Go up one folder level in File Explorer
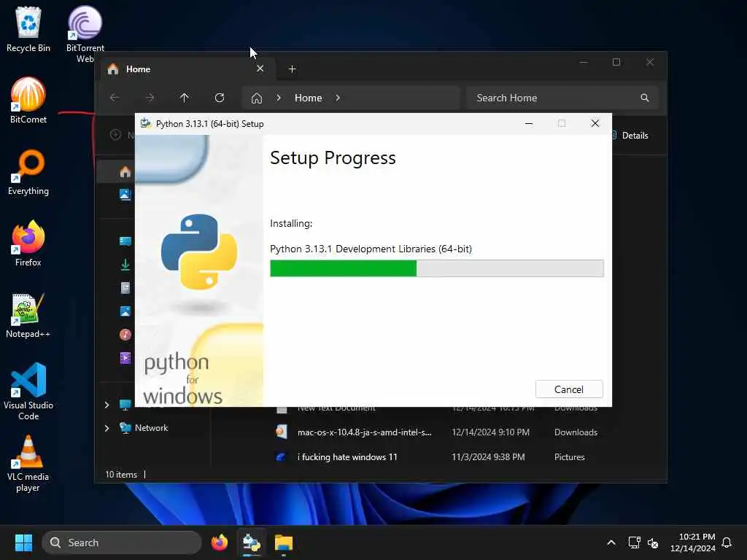747x560 pixels. click(185, 98)
